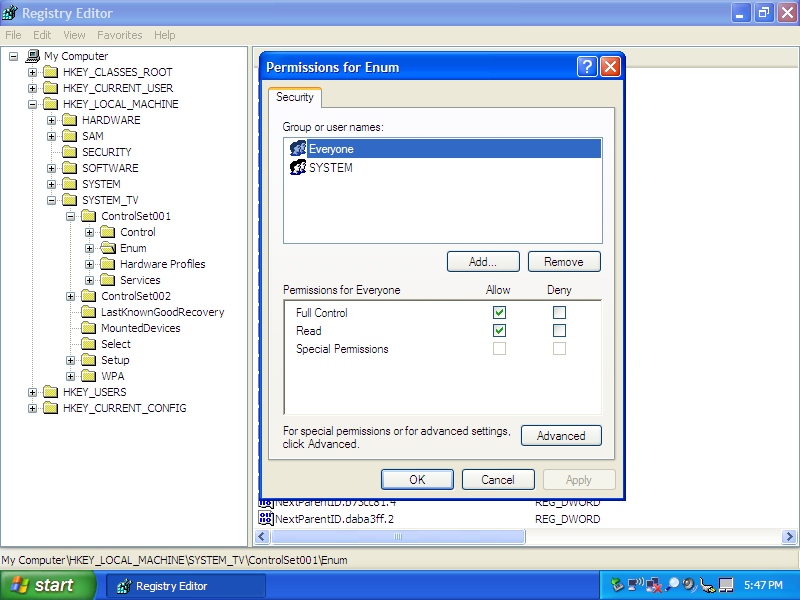Image resolution: width=800 pixels, height=600 pixels.
Task: Click the HARDWARE folder icon
Action: click(x=69, y=120)
